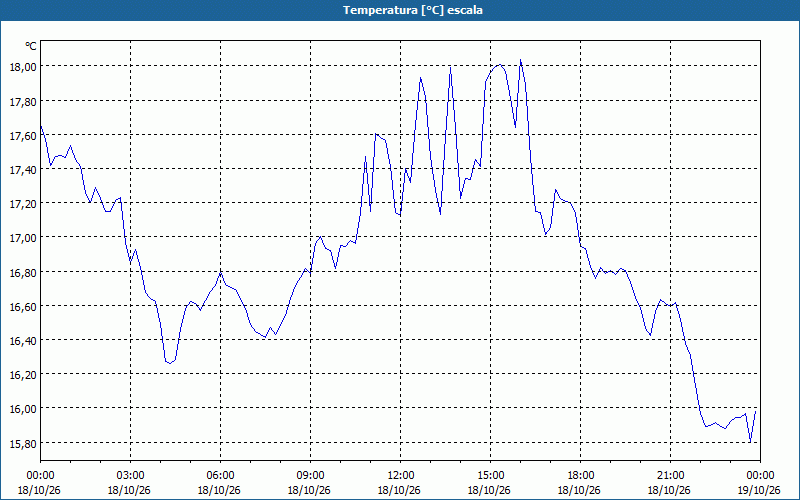The height and width of the screenshot is (500, 800).
Task: Select the 15,80 y-axis value
Action: (x=23, y=443)
